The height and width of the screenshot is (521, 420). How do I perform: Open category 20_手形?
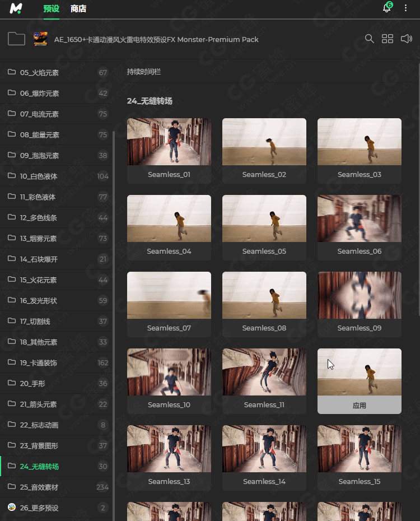click(x=56, y=383)
